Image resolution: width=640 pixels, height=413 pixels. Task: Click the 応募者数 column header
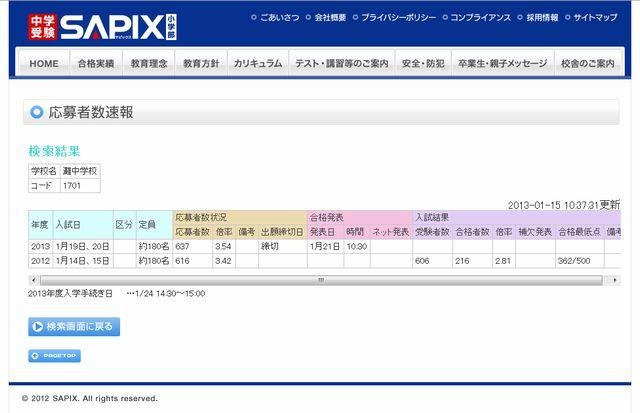point(192,232)
